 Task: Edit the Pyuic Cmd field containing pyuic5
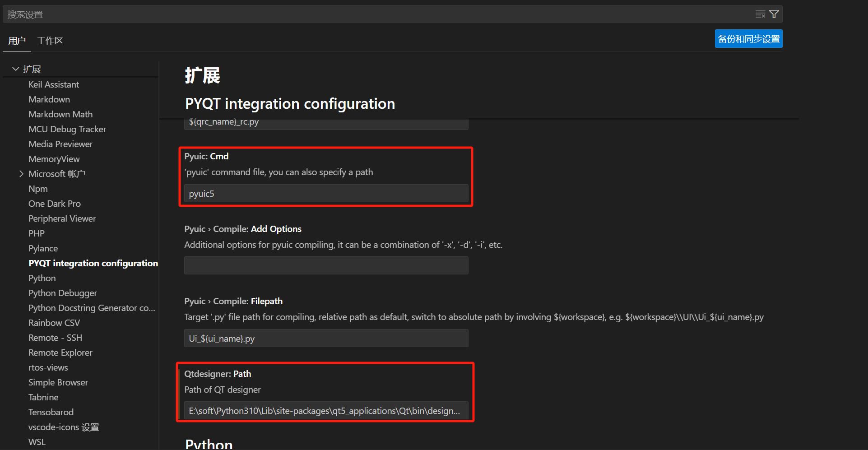[x=326, y=193]
